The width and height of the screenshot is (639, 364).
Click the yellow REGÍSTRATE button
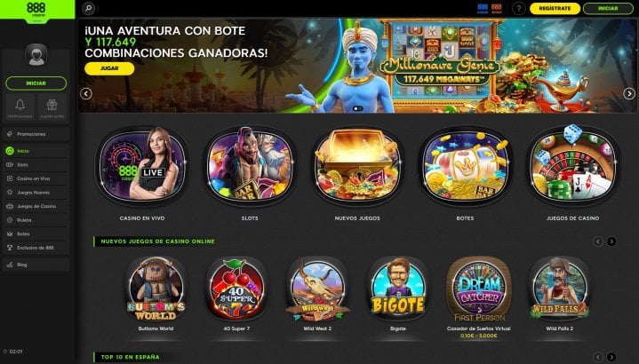coord(555,9)
